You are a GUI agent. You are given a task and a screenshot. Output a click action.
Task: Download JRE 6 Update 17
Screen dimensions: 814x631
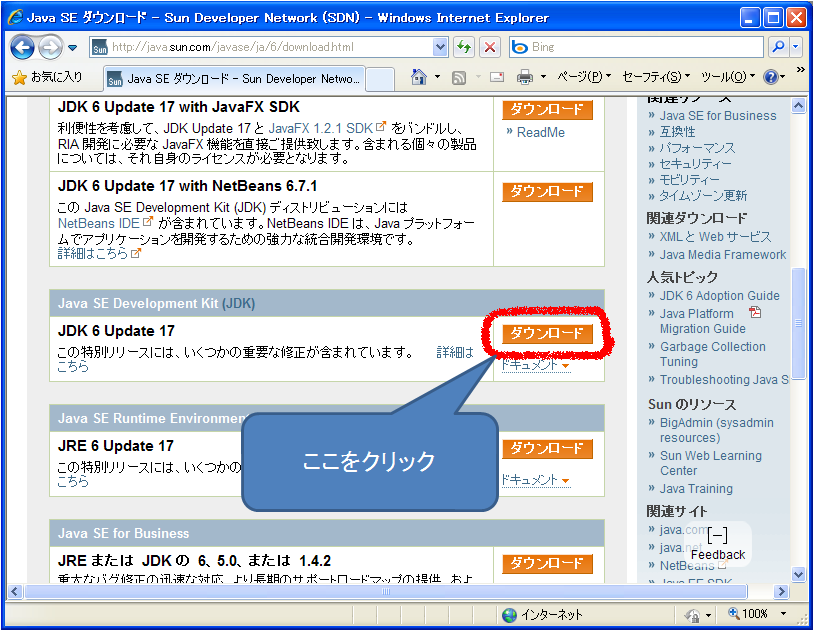pyautogui.click(x=547, y=449)
